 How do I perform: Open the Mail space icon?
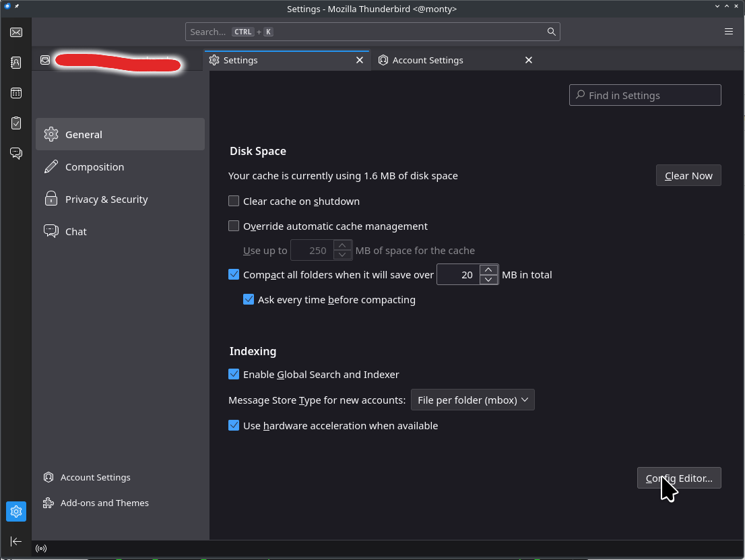[16, 32]
